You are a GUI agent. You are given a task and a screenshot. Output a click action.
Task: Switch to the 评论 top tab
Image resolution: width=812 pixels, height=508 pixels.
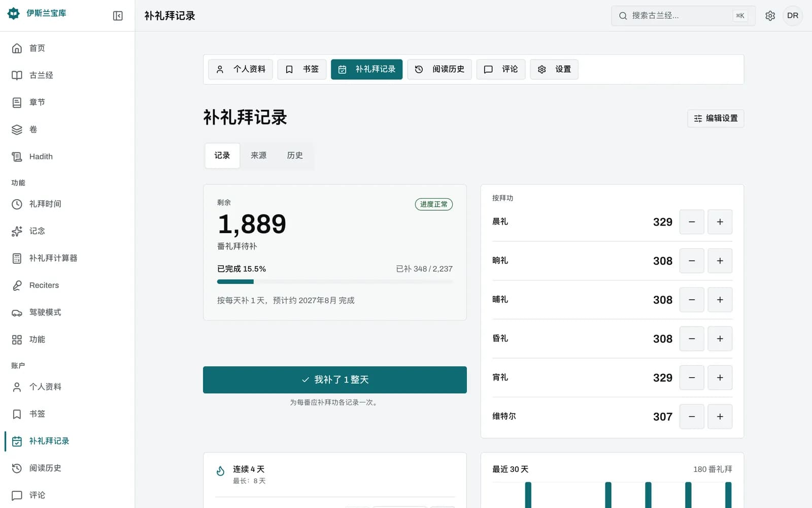tap(501, 70)
